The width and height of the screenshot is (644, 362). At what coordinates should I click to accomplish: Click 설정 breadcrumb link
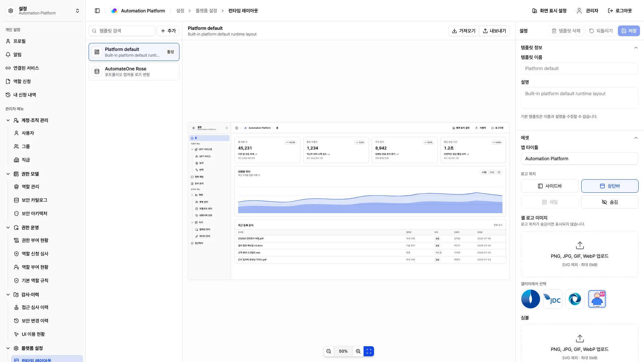coord(180,11)
